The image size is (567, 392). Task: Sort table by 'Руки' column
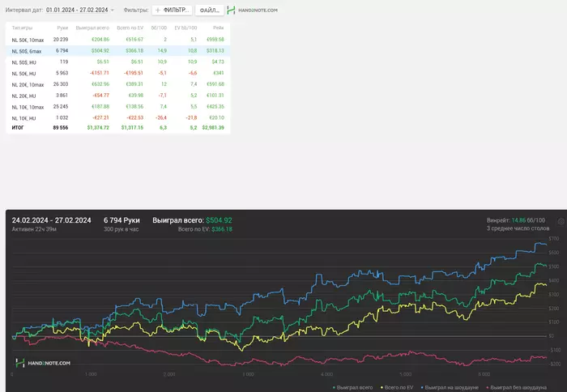point(62,28)
